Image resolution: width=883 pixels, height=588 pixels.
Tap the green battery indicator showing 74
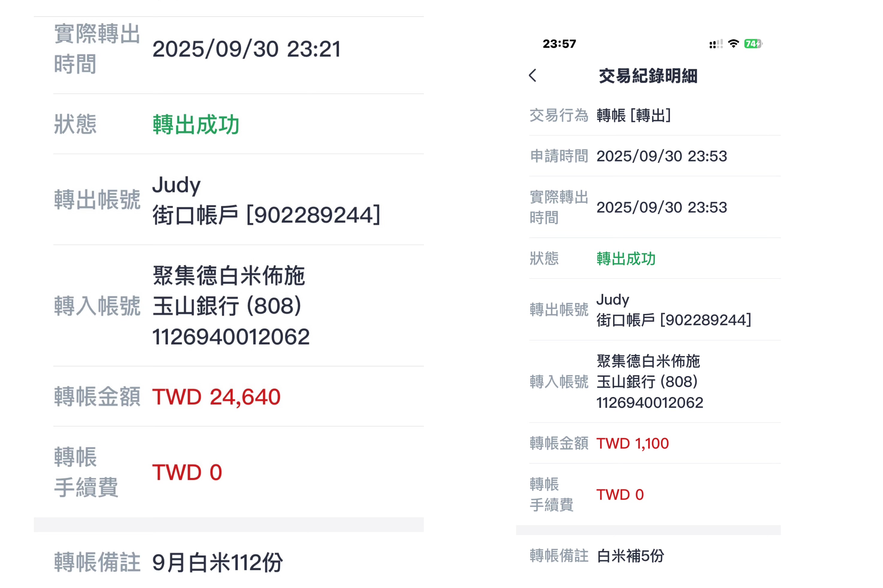[753, 44]
